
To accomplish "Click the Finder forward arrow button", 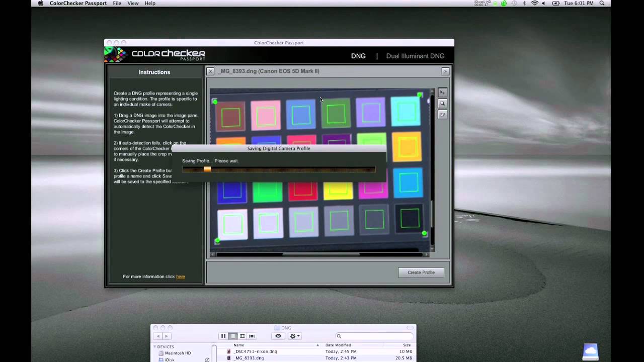I will (167, 336).
